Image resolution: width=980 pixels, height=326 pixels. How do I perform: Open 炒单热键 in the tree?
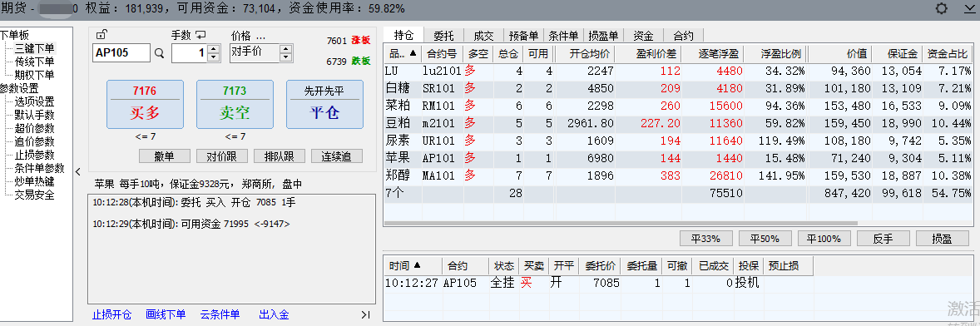(35, 182)
